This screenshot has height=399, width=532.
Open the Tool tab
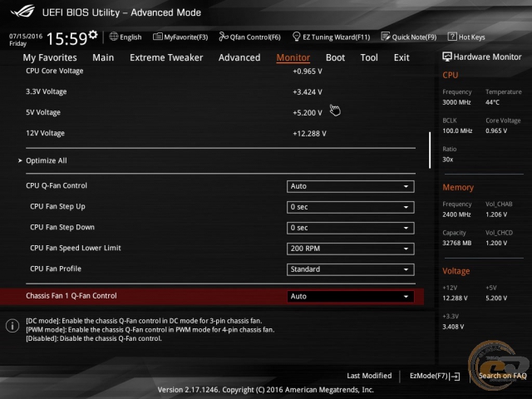(369, 57)
